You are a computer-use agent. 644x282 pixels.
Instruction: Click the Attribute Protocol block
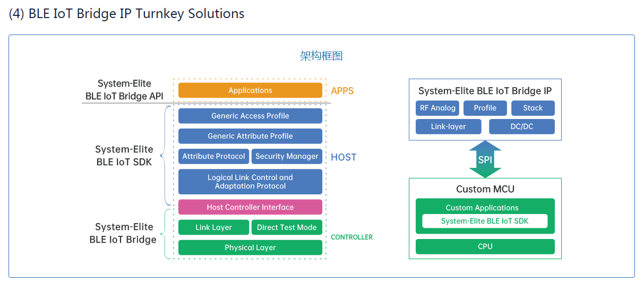[213, 156]
